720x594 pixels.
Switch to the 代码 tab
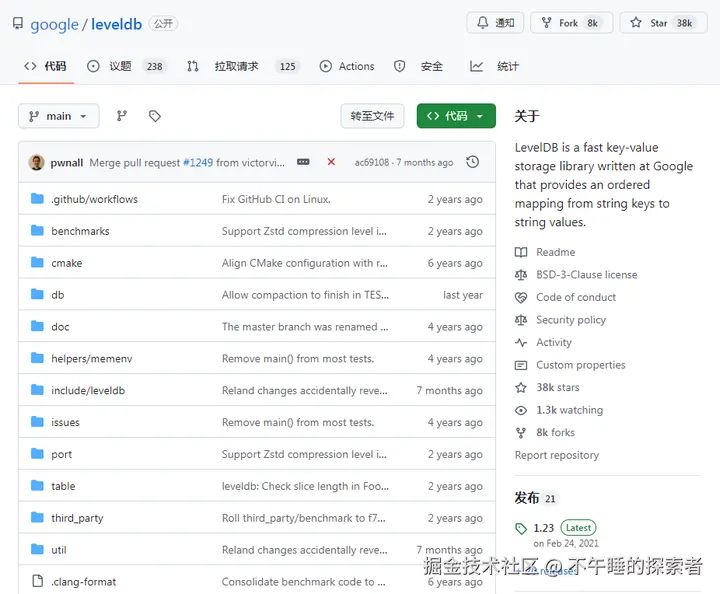click(x=46, y=67)
